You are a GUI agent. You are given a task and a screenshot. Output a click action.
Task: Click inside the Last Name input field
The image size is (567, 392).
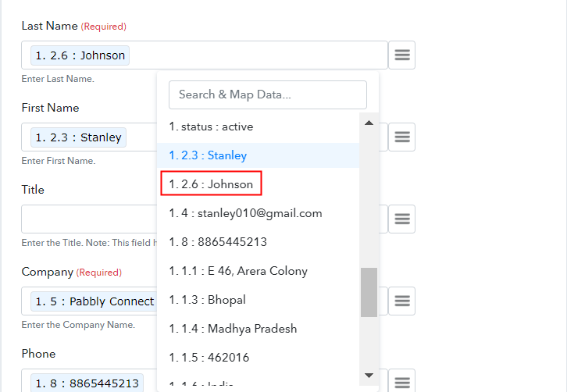258,55
